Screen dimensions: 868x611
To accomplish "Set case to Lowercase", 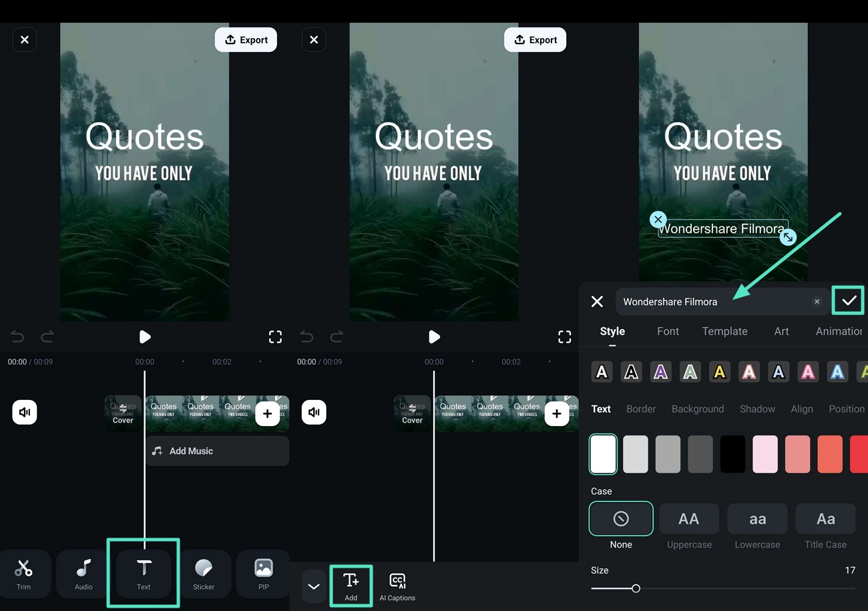I will 757,519.
